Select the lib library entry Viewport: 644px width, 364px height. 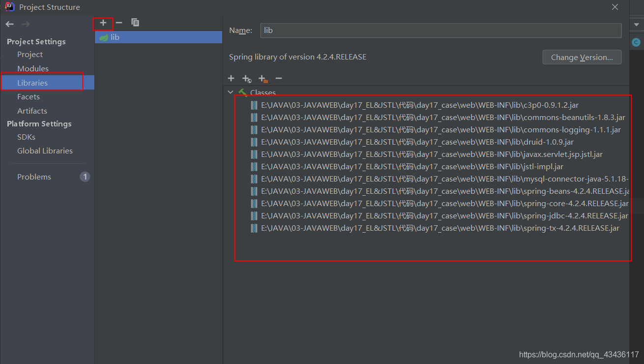coord(158,37)
